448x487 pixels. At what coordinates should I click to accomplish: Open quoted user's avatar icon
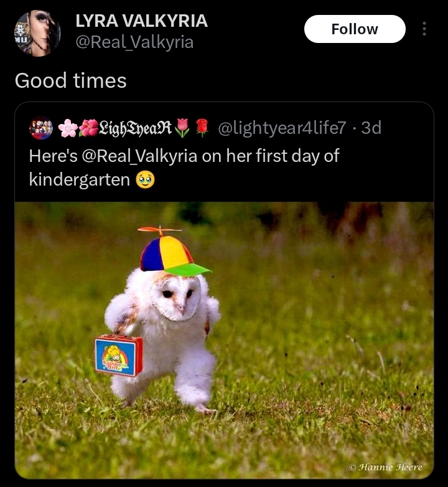[x=40, y=128]
